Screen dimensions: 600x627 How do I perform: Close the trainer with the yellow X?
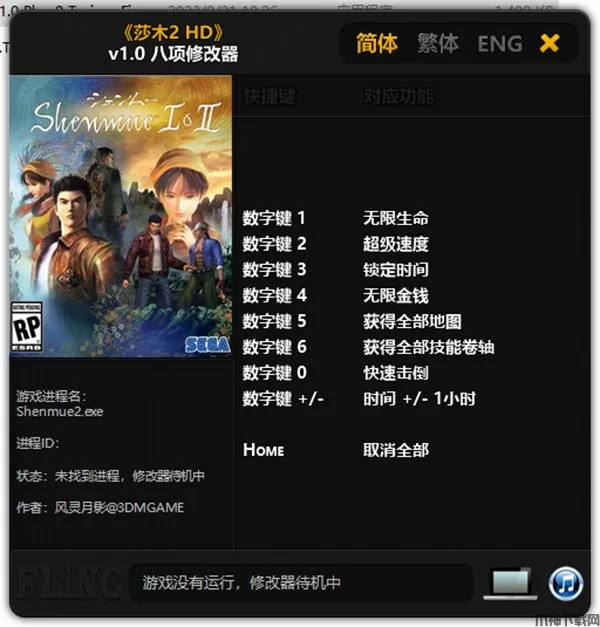tap(549, 43)
